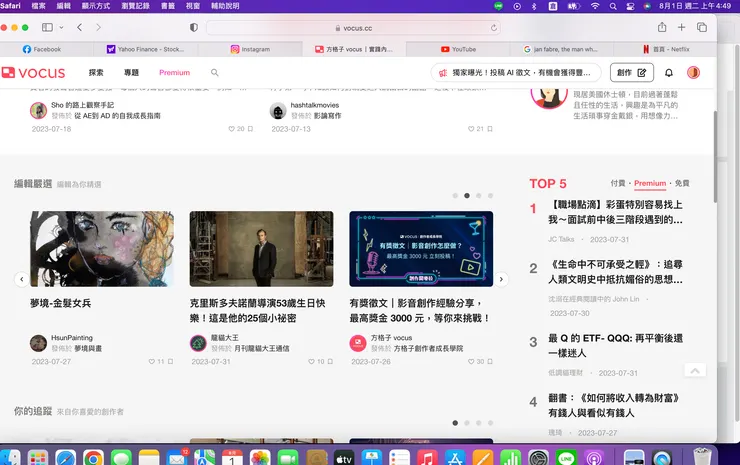Open the vocus site search icon

[x=215, y=73]
